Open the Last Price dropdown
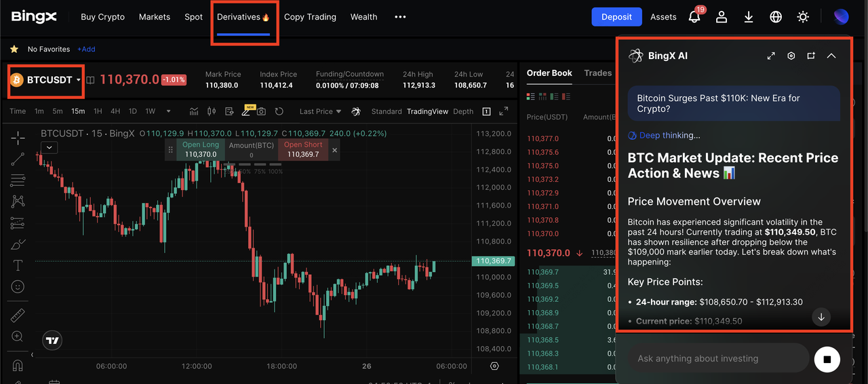 [x=320, y=111]
